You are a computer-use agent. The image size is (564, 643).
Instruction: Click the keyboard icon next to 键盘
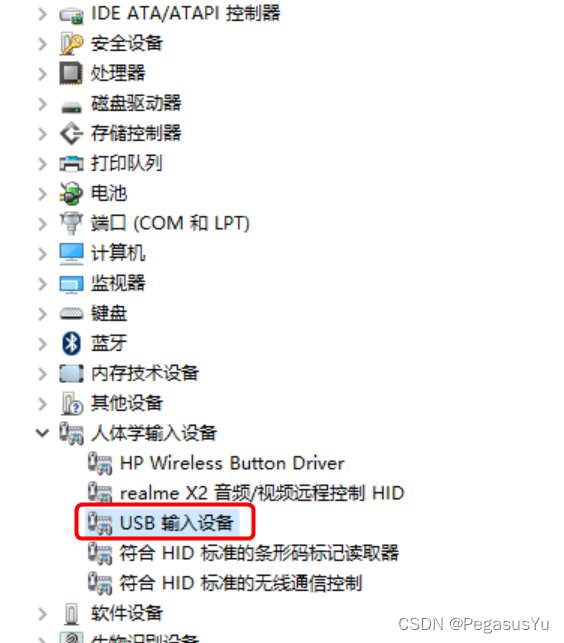(71, 314)
